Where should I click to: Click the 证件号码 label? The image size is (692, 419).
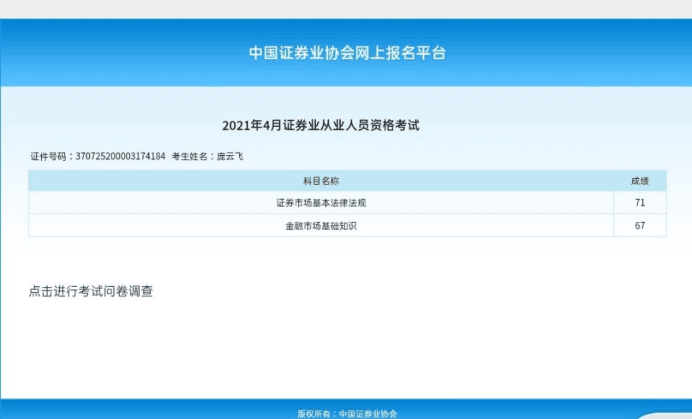[x=47, y=157]
